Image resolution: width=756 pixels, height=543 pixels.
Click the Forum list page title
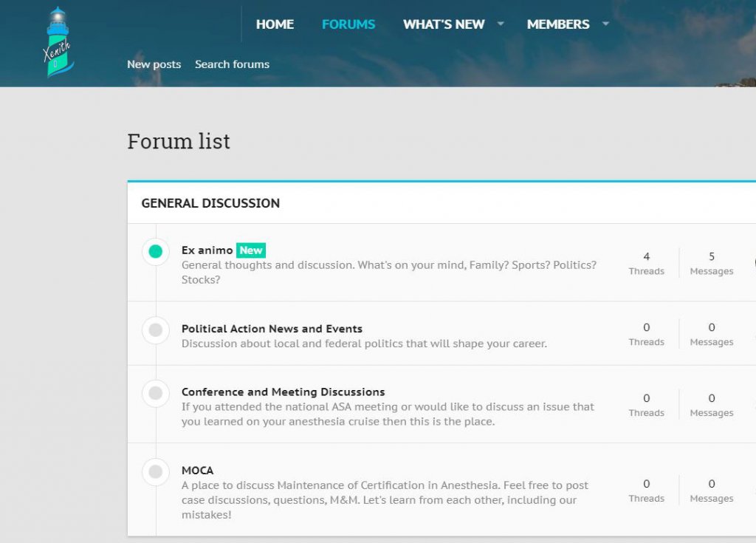coord(179,141)
